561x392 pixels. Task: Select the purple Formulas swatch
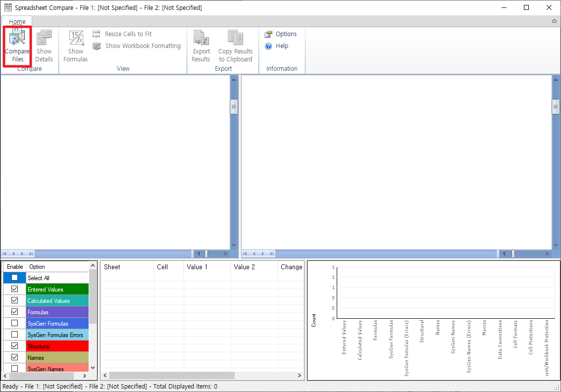click(x=57, y=312)
